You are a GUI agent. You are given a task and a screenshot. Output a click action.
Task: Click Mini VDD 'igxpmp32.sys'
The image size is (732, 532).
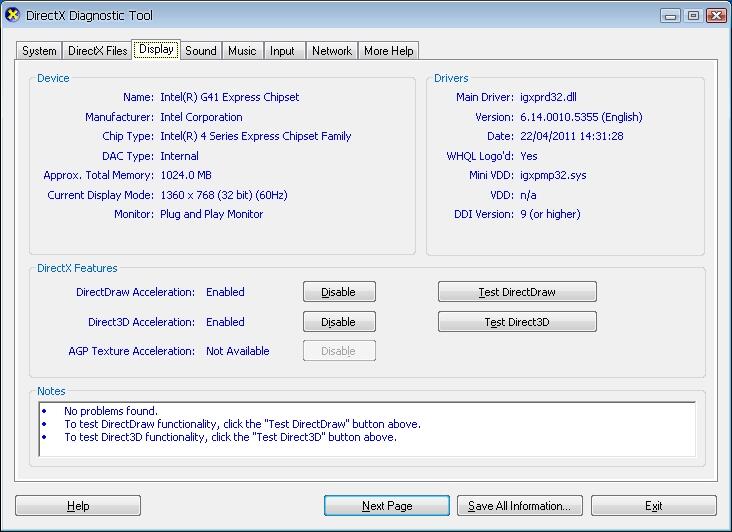click(x=553, y=175)
